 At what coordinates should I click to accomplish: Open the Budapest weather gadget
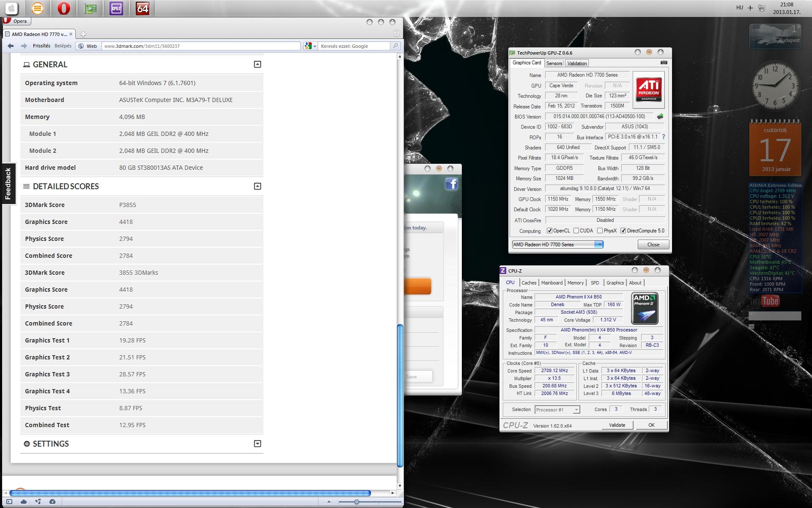[775, 36]
